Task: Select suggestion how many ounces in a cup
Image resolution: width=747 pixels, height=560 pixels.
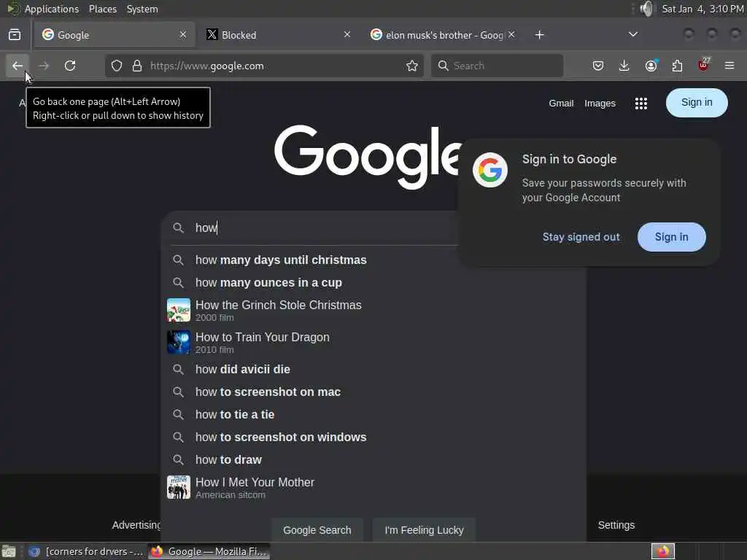Action: coord(373,282)
